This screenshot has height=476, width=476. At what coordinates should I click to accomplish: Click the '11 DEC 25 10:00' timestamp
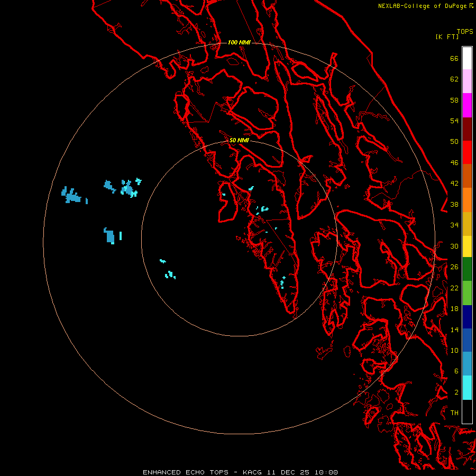coord(303,472)
